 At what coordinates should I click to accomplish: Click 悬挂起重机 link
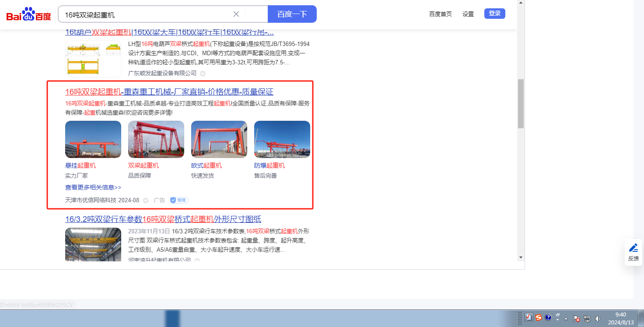pyautogui.click(x=80, y=165)
